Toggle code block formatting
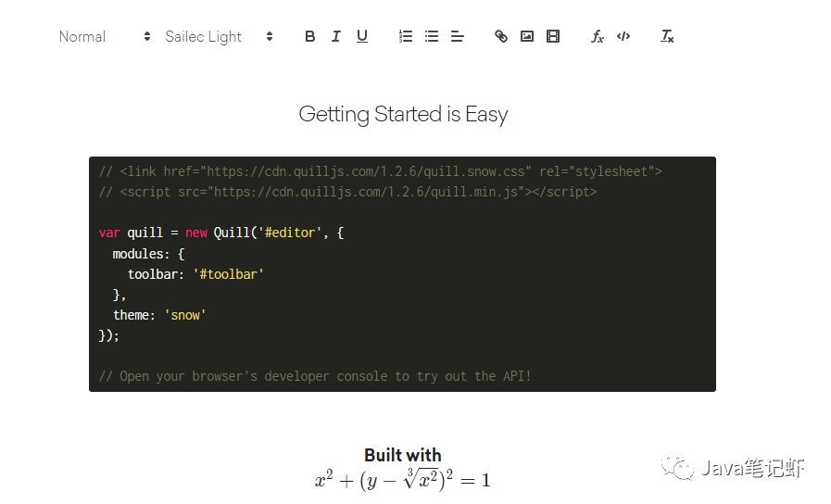831x504 pixels. click(623, 36)
